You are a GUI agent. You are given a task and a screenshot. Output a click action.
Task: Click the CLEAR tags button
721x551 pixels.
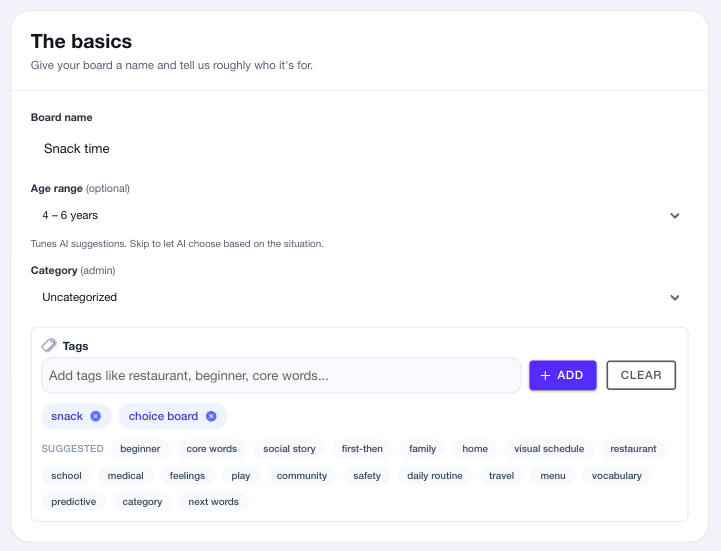click(641, 375)
